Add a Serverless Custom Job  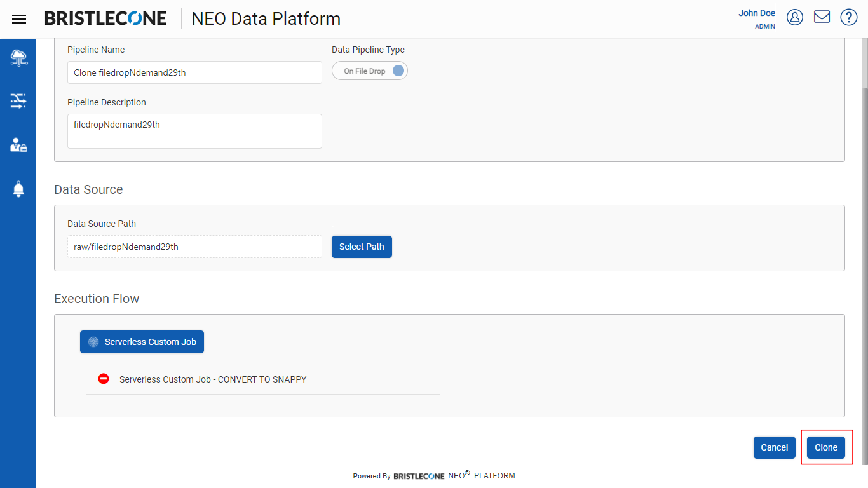point(142,342)
